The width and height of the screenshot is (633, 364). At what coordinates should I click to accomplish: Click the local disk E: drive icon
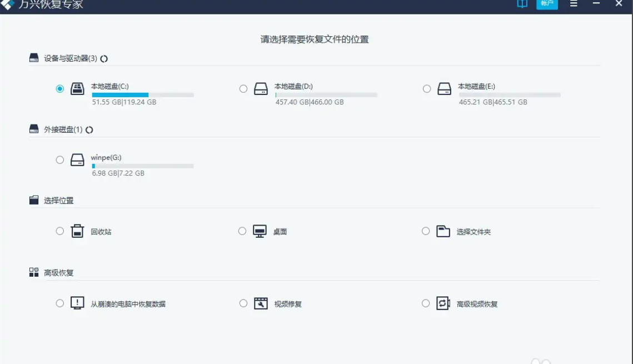coord(444,89)
